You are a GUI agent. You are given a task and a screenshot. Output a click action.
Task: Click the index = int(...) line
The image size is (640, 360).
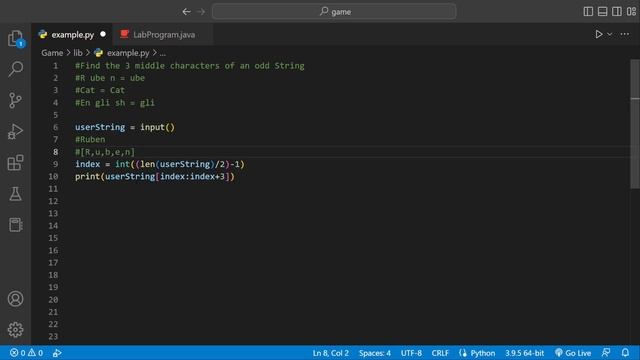coord(160,164)
